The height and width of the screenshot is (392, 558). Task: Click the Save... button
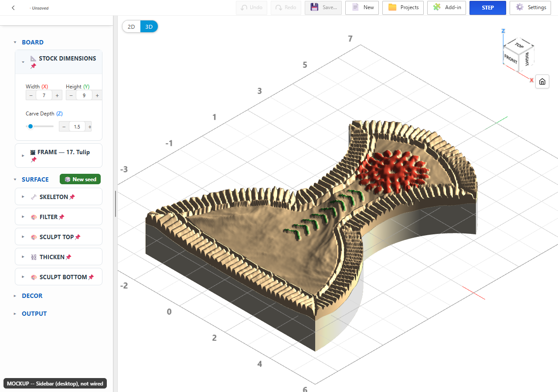tap(323, 8)
